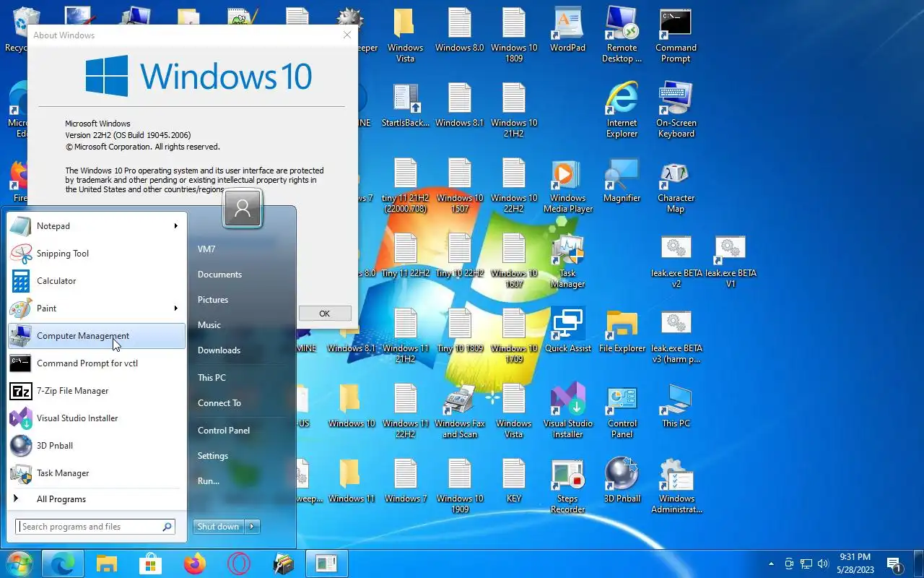Select Remote Desktop desktop shortcut

click(x=622, y=35)
